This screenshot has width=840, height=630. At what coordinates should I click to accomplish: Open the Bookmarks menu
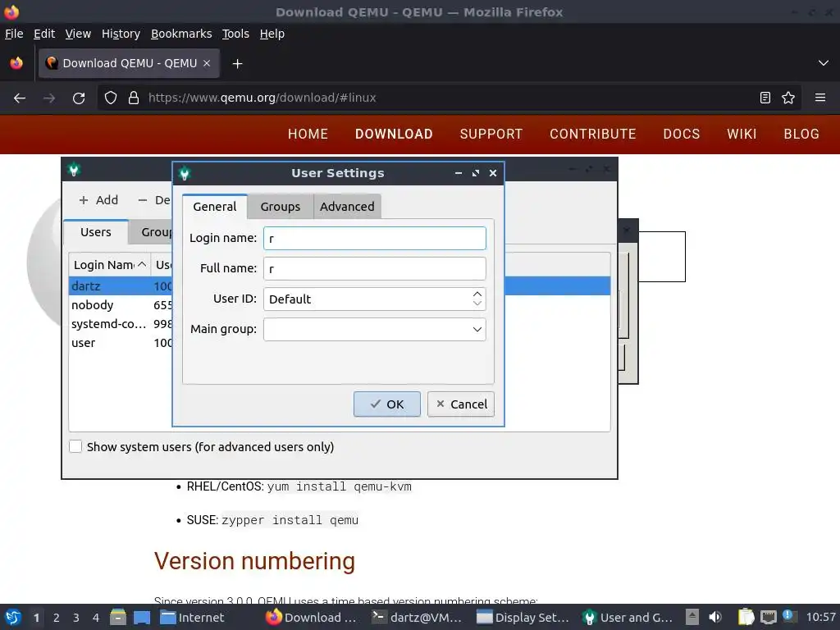point(181,34)
